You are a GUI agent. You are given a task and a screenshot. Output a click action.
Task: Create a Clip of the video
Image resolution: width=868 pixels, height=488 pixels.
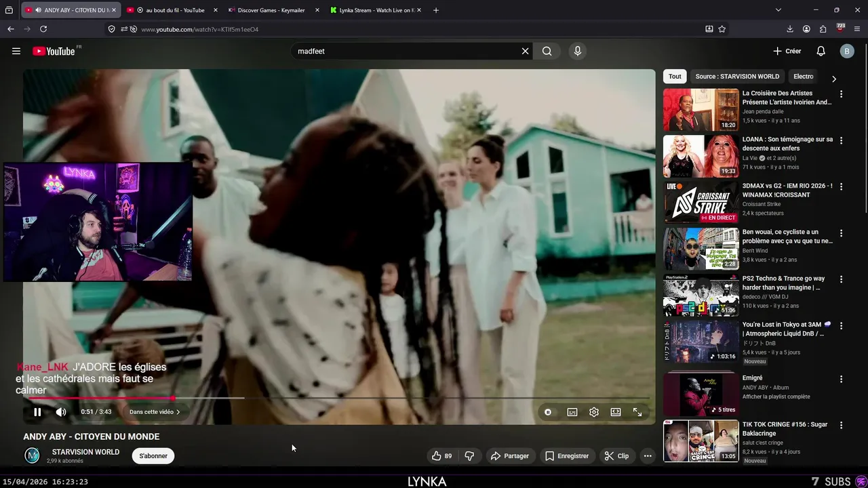coord(616,456)
